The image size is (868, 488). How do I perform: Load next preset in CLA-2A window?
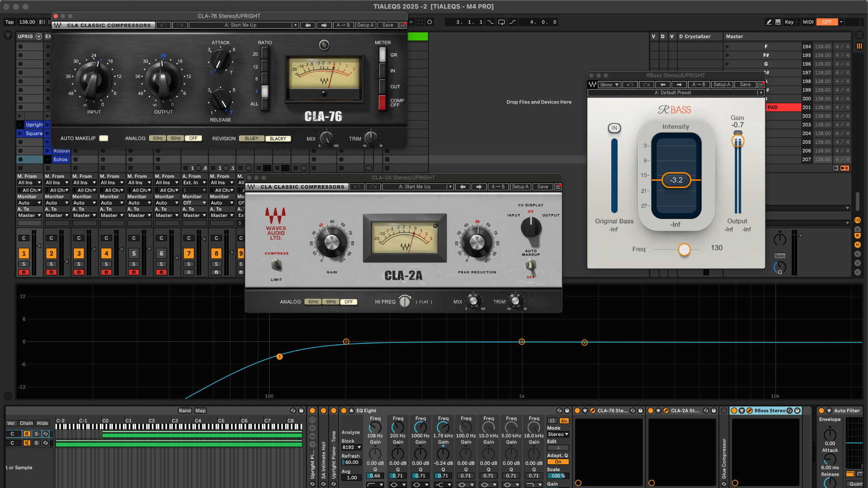479,187
